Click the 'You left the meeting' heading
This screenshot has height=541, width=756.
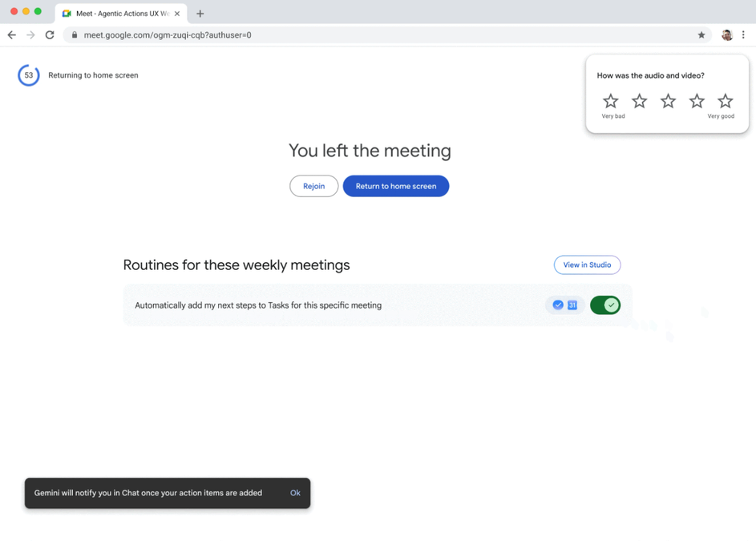tap(370, 151)
